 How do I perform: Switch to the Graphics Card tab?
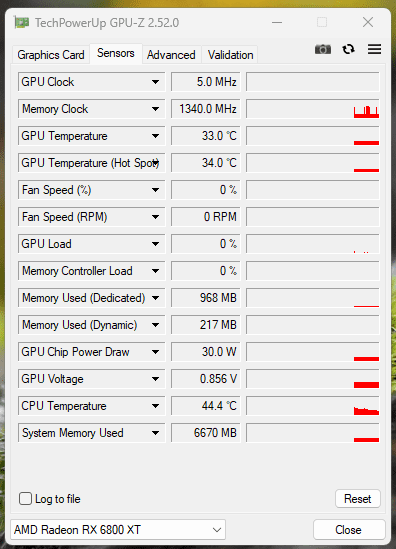pyautogui.click(x=51, y=55)
